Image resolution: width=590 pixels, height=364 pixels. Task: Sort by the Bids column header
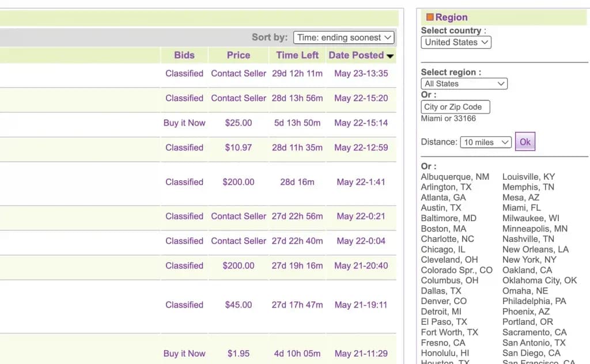[x=184, y=55]
